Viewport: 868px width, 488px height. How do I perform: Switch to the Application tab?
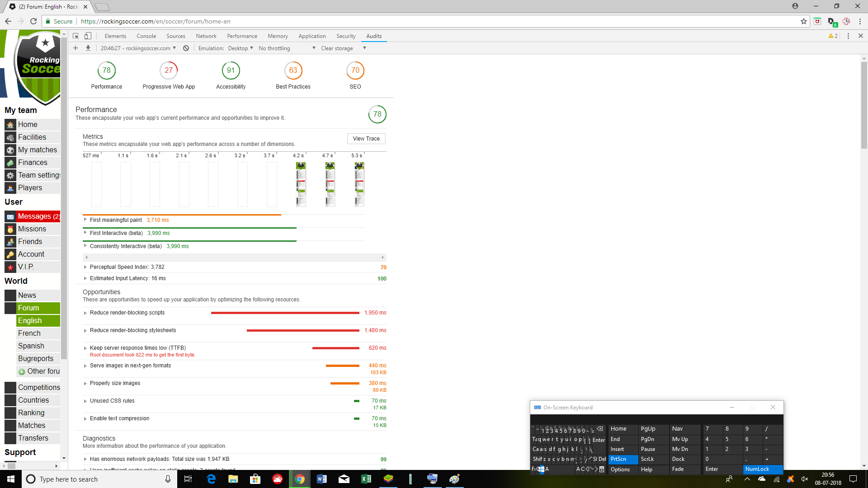tap(312, 36)
